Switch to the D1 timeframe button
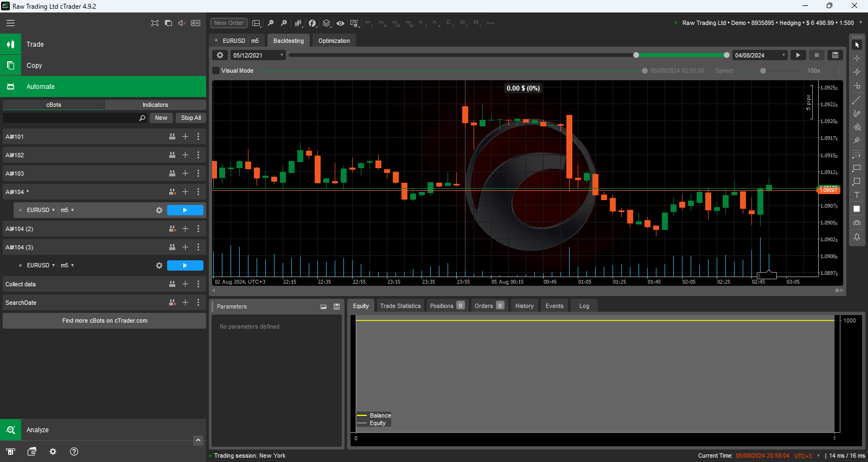Image resolution: width=868 pixels, height=462 pixels. click(x=449, y=23)
